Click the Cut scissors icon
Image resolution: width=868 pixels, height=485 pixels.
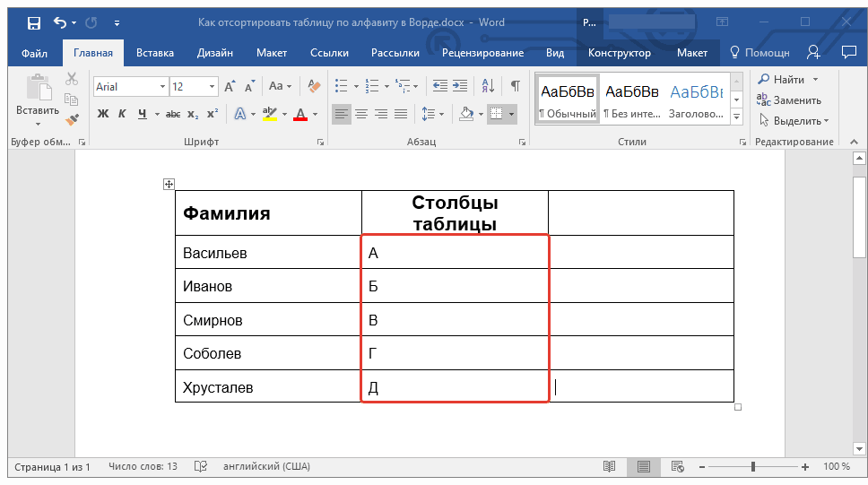[x=72, y=80]
